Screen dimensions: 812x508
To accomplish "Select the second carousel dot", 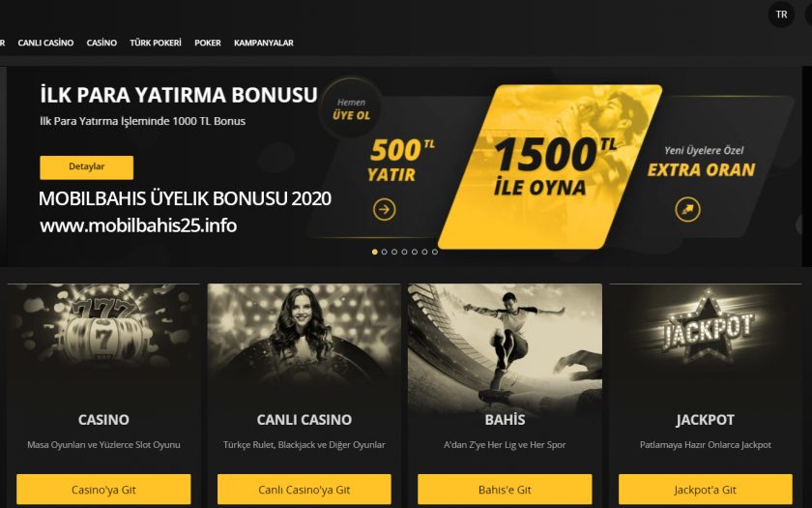I will coord(385,252).
